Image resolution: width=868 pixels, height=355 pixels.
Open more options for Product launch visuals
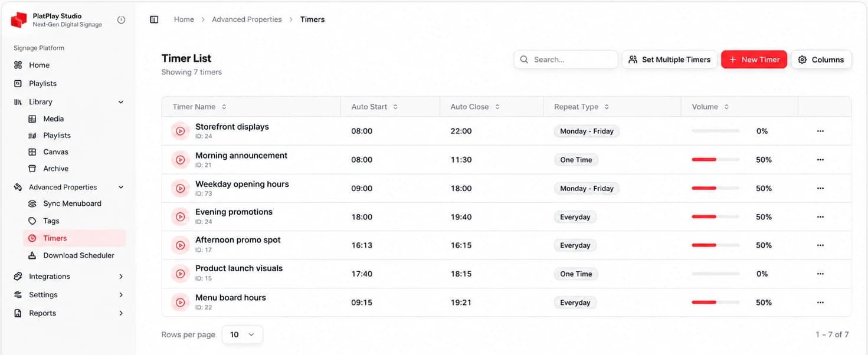point(820,274)
